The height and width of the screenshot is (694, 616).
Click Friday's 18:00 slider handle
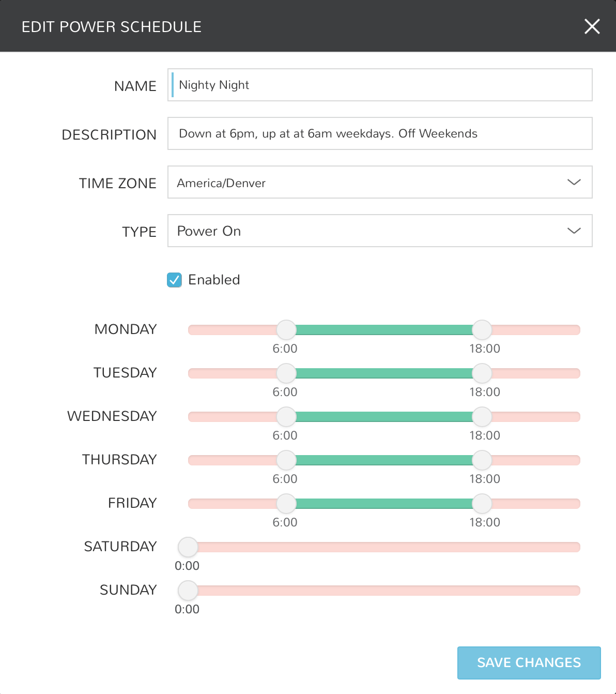point(482,503)
